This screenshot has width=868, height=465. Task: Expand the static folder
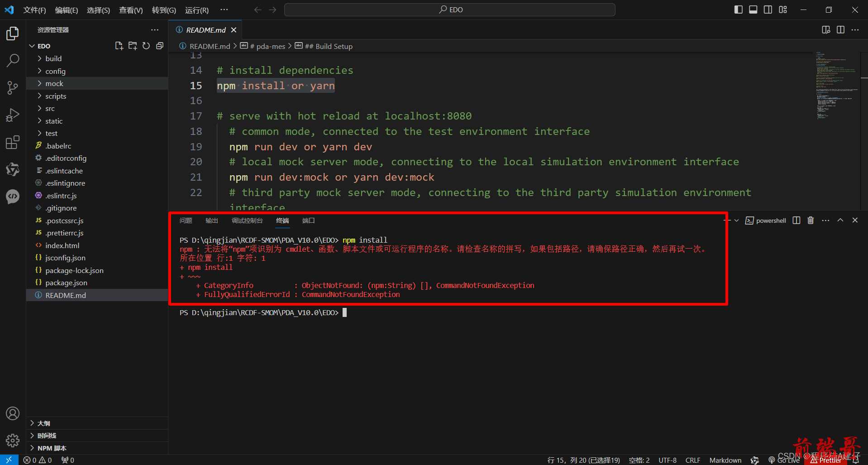[x=97, y=121]
